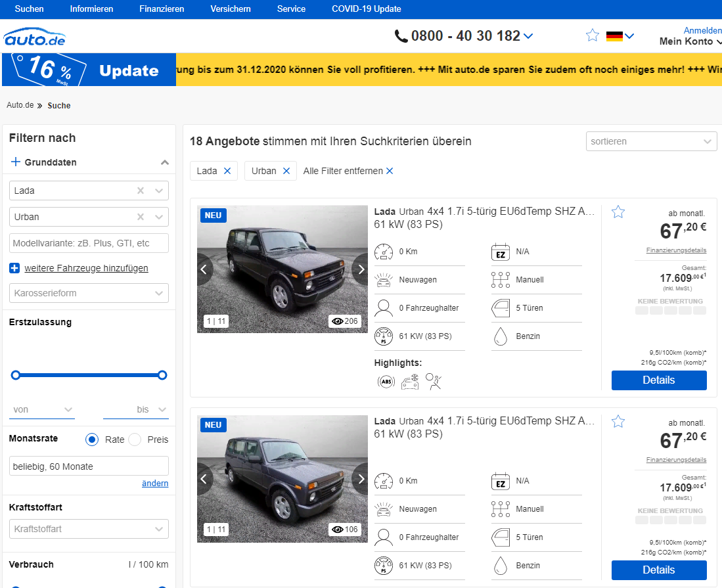
Task: Open the sortieren dropdown
Action: click(651, 141)
